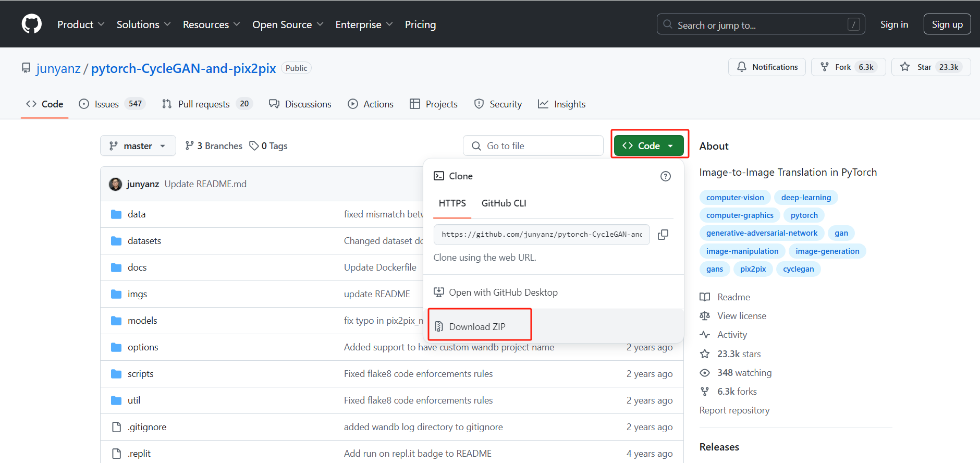This screenshot has width=980, height=463.
Task: Click the .replit file icon
Action: (x=117, y=454)
